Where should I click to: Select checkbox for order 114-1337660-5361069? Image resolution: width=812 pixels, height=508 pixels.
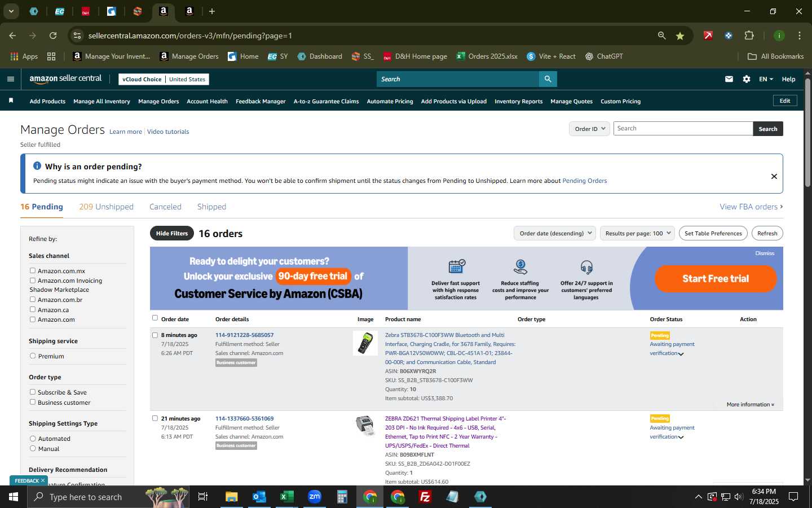coord(155,418)
